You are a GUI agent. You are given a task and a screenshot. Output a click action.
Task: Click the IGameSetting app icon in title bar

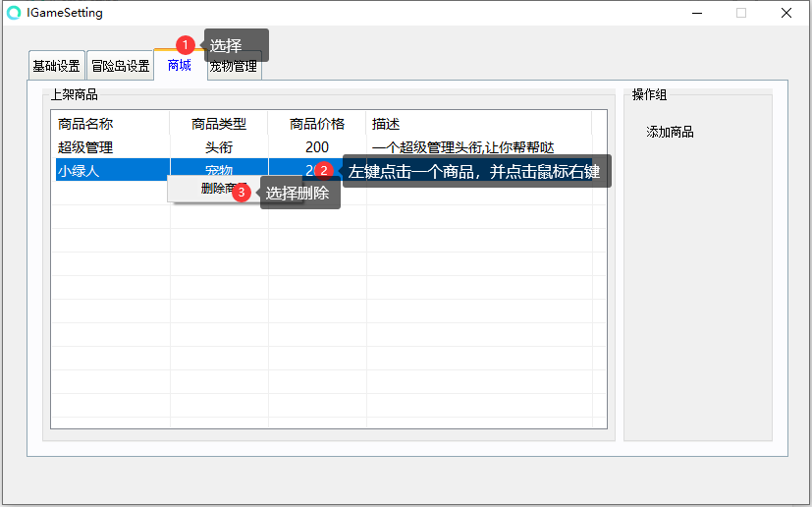(x=14, y=13)
